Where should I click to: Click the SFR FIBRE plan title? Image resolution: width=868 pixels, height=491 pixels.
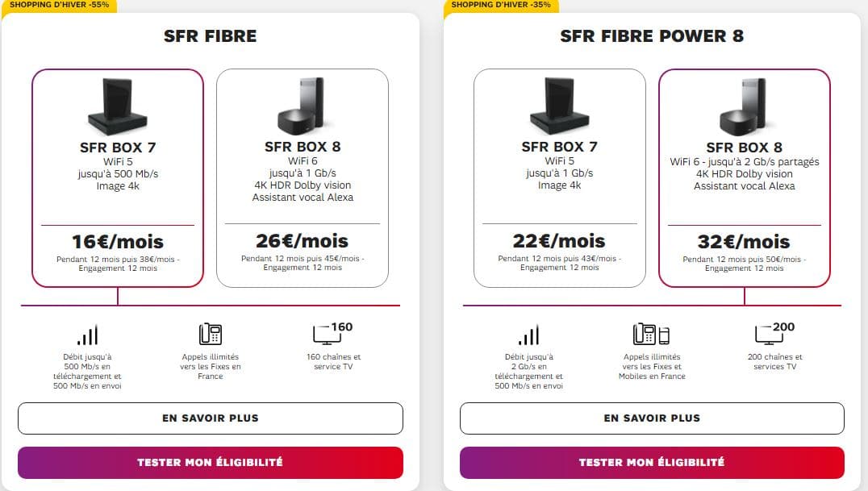pos(210,35)
